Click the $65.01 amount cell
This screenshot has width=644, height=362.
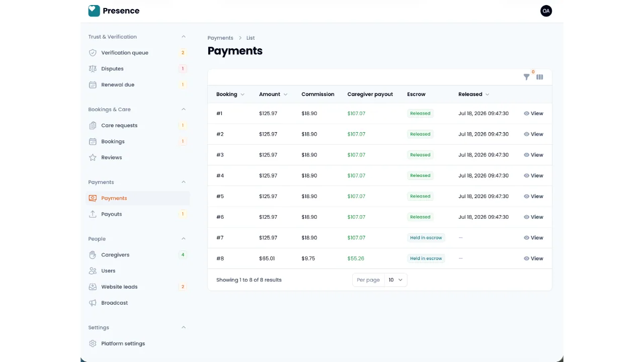[x=267, y=258]
